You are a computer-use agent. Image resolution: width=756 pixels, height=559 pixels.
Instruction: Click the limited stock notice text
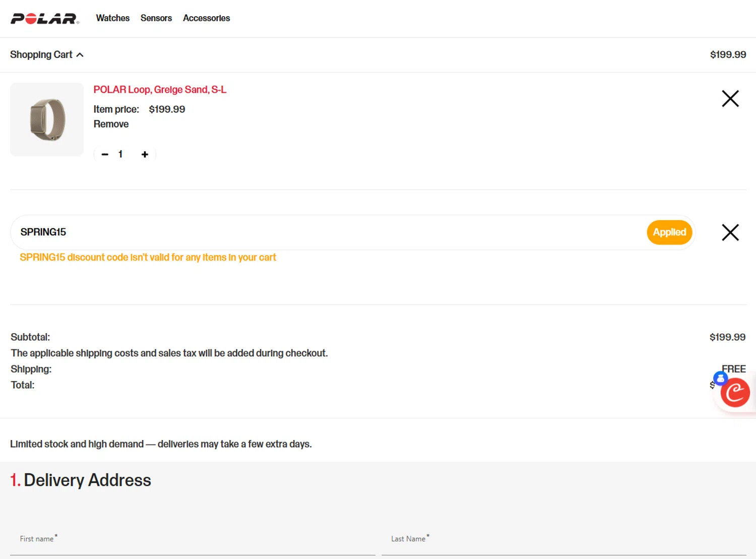click(161, 444)
